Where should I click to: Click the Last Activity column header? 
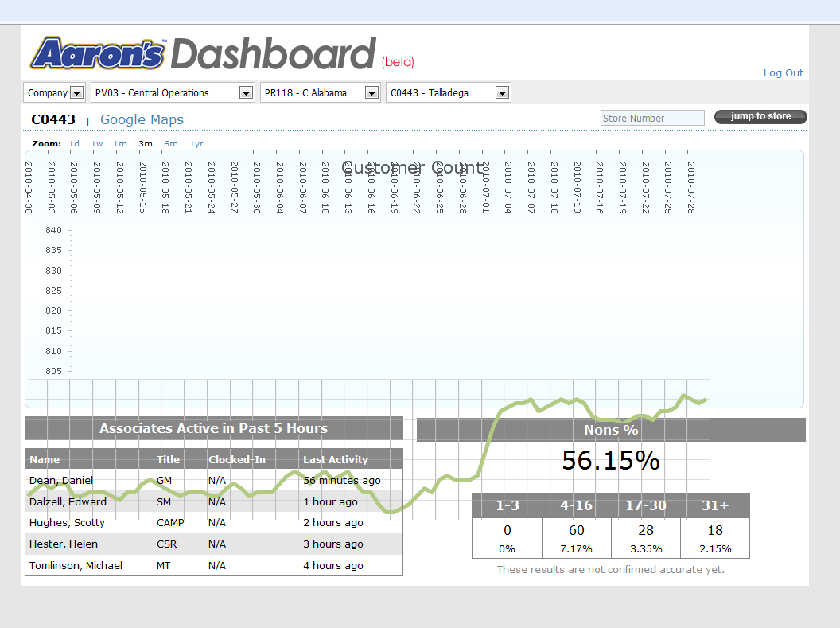pos(336,459)
